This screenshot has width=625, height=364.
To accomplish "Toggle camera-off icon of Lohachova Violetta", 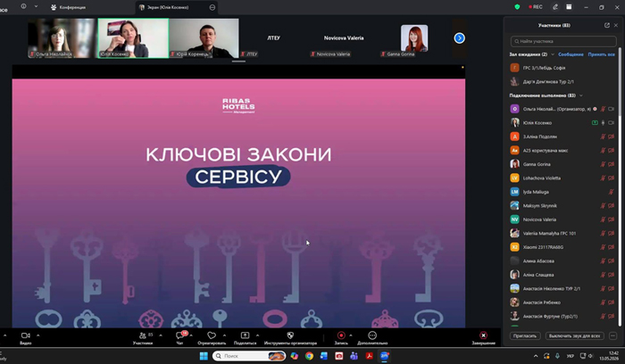I will point(611,178).
